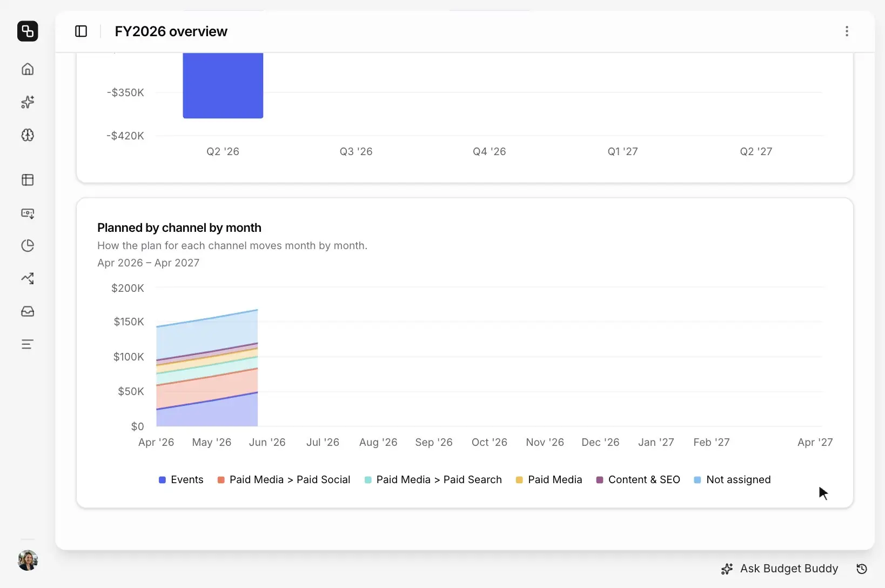Open the pie chart icon in sidebar
This screenshot has width=885, height=588.
coord(28,246)
